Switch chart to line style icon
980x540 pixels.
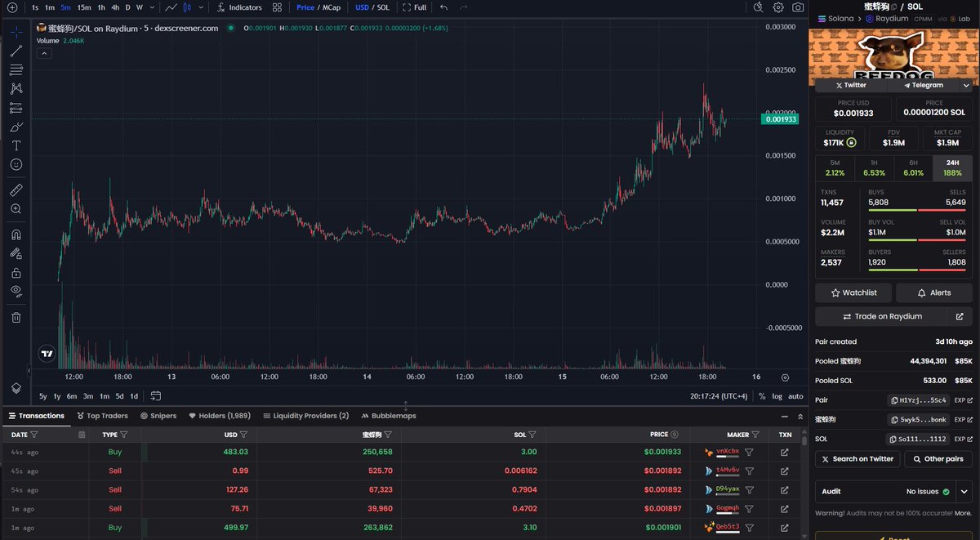pos(171,7)
